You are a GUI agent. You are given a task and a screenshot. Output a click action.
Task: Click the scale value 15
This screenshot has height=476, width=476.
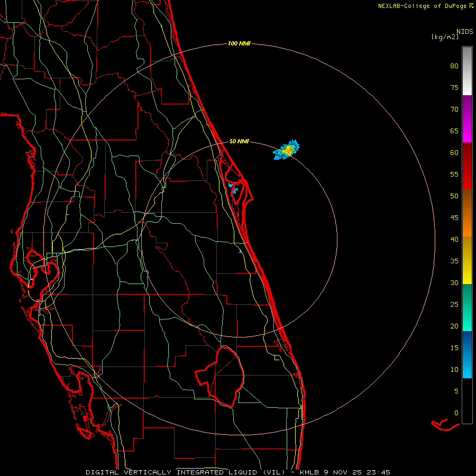point(454,348)
